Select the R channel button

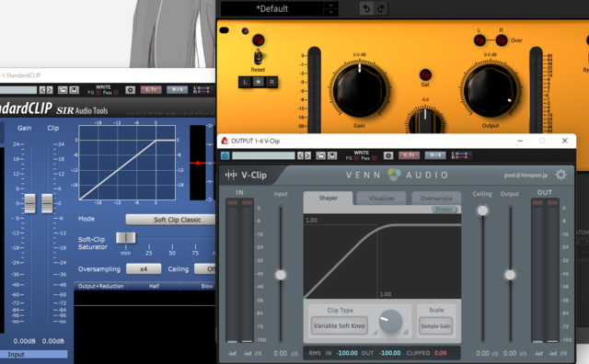tap(271, 82)
